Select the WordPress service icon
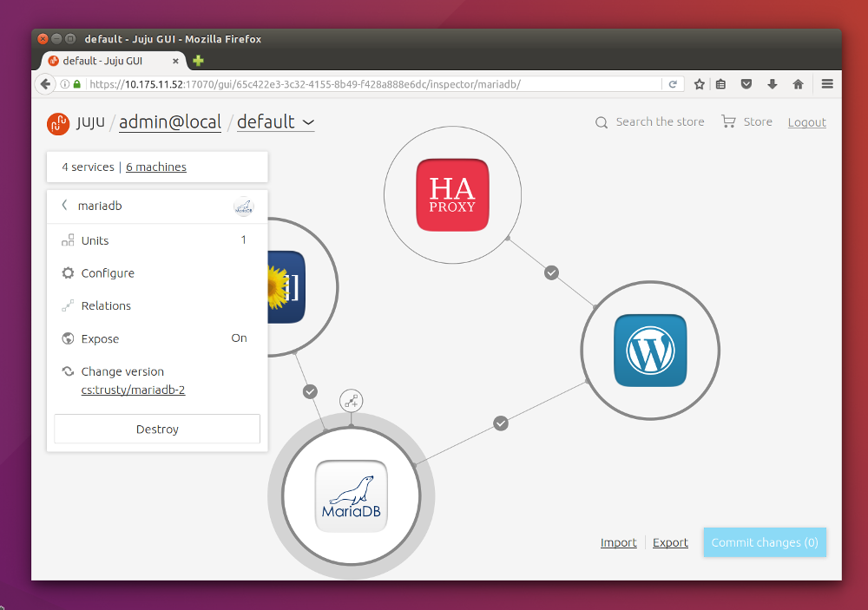 (x=649, y=350)
